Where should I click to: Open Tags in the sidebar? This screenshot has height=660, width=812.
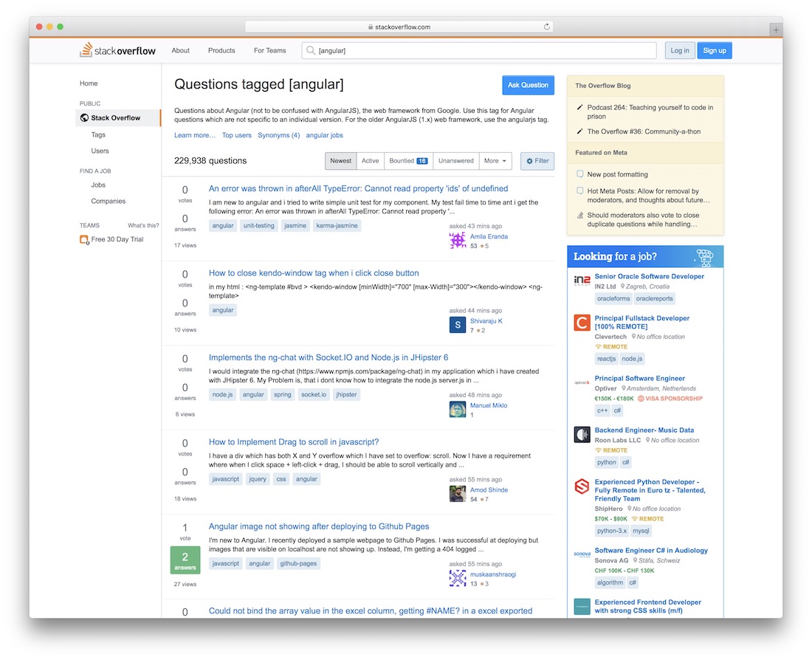[98, 134]
